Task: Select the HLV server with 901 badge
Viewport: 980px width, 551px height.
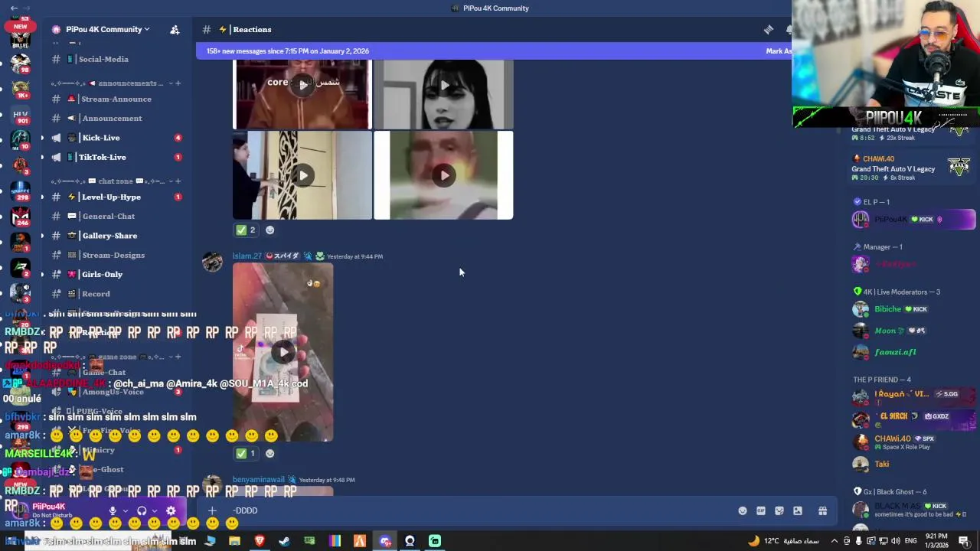Action: [x=21, y=116]
